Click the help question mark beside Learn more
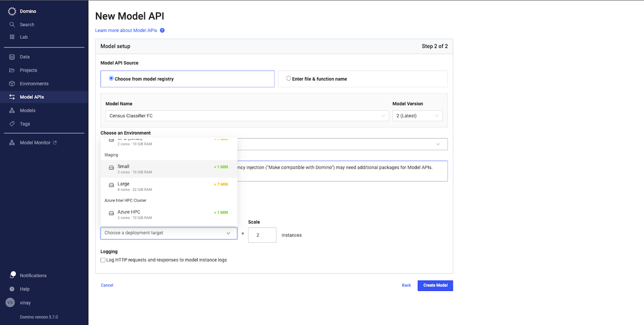Image resolution: width=644 pixels, height=325 pixels. [x=162, y=30]
